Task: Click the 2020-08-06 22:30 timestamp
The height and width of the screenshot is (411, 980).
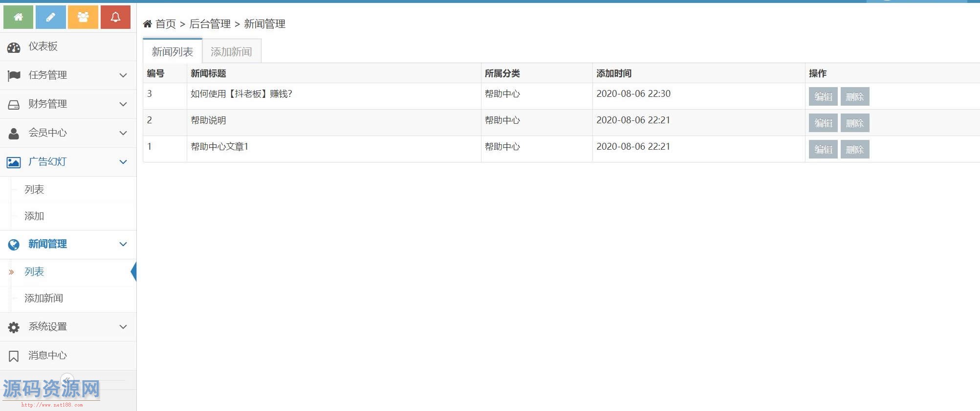Action: 633,93
